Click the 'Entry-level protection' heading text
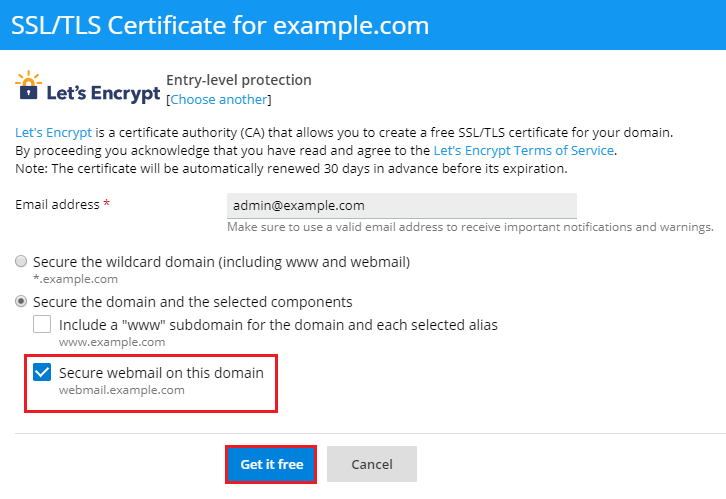Image resolution: width=726 pixels, height=499 pixels. (239, 80)
